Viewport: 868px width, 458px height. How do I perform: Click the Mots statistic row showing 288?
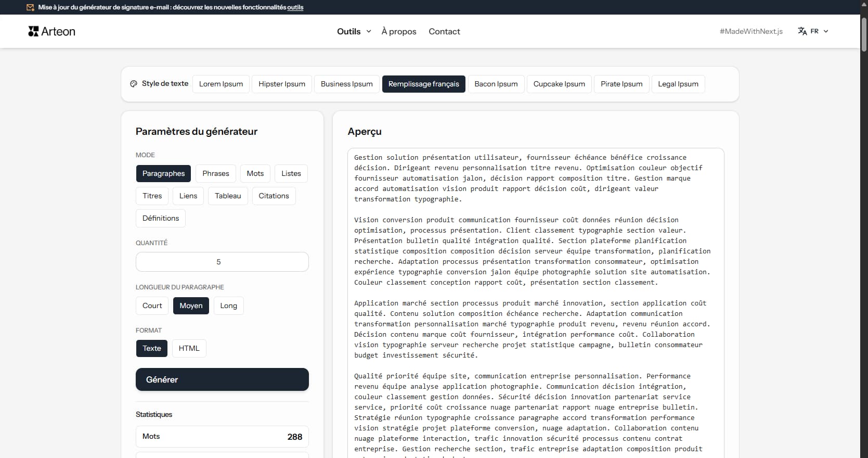222,437
